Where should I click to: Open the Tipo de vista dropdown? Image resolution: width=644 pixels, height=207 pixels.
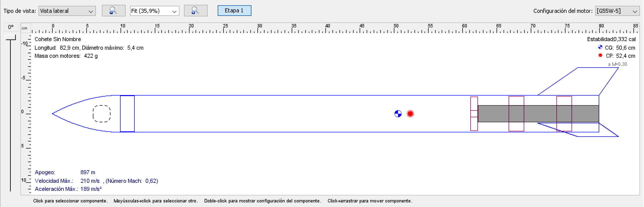point(67,11)
